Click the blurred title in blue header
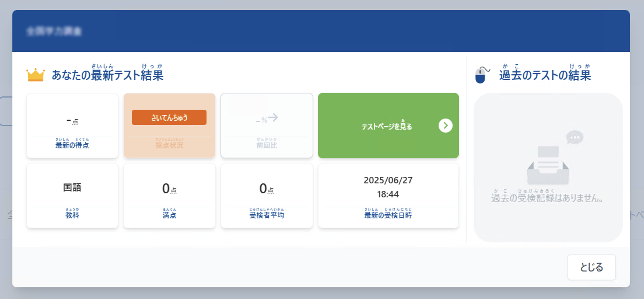 click(x=54, y=31)
